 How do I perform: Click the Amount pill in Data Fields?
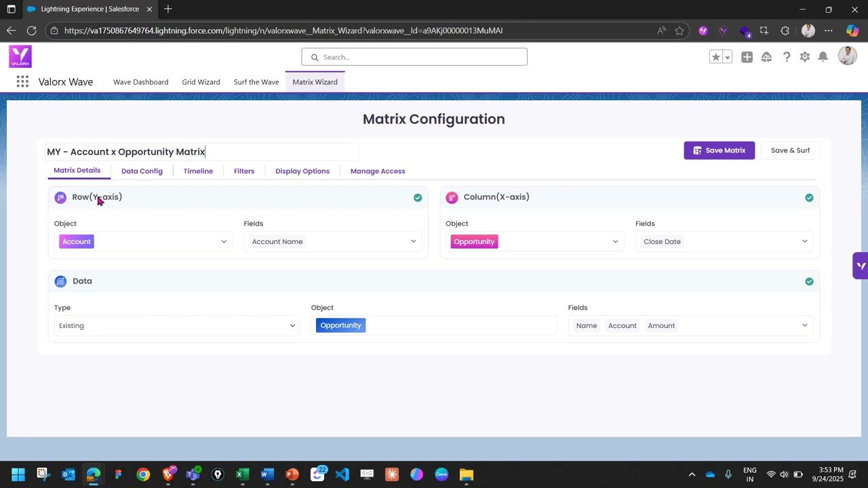661,326
